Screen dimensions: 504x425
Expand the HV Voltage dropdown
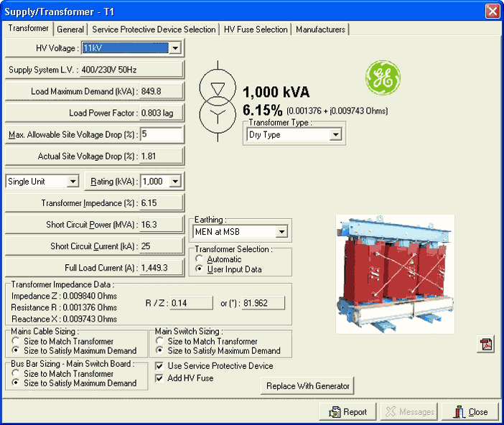coord(174,48)
